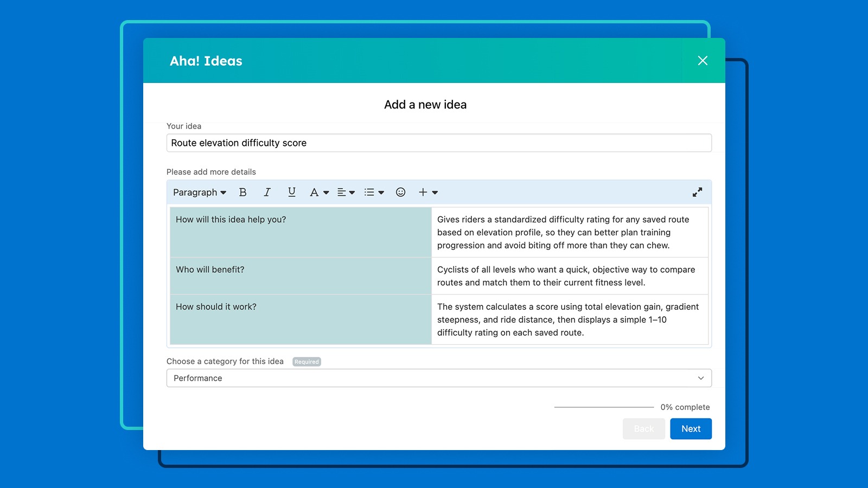868x488 pixels.
Task: Open the Performance category dropdown
Action: pyautogui.click(x=439, y=378)
